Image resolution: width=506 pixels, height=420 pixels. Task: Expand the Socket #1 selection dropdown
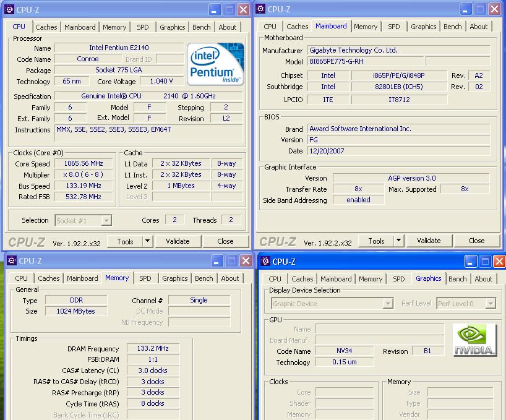(x=106, y=220)
